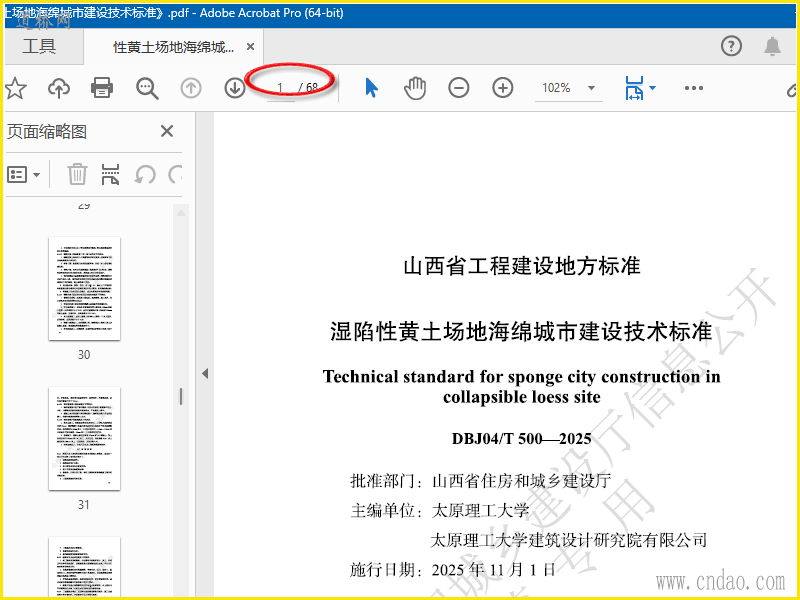The width and height of the screenshot is (800, 600).
Task: Zoom in with plus icon
Action: [x=503, y=88]
